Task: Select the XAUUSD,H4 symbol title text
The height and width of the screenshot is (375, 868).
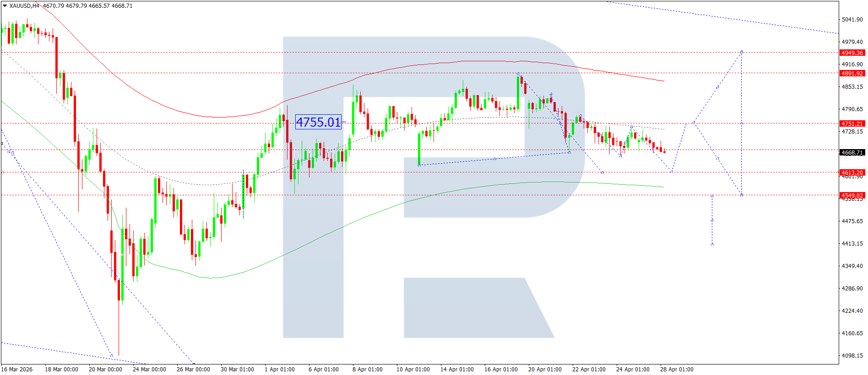Action: point(24,6)
